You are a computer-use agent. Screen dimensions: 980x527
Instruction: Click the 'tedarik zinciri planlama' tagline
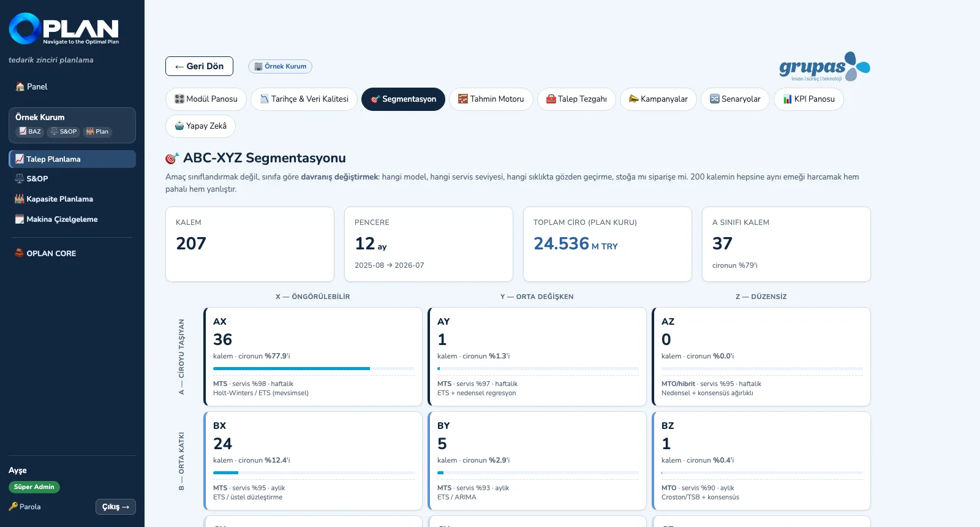(51, 60)
